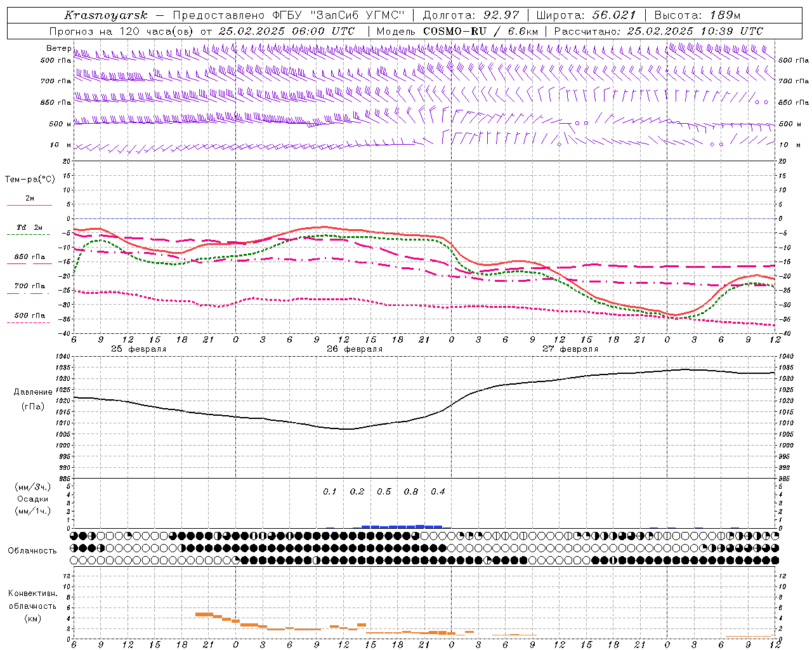Click the '0.4' precipitation amount value

(x=438, y=491)
